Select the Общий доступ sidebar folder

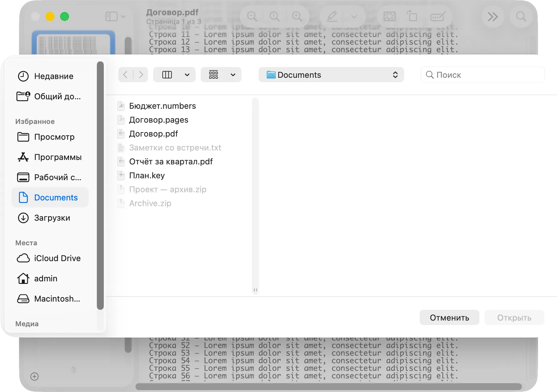coord(50,96)
